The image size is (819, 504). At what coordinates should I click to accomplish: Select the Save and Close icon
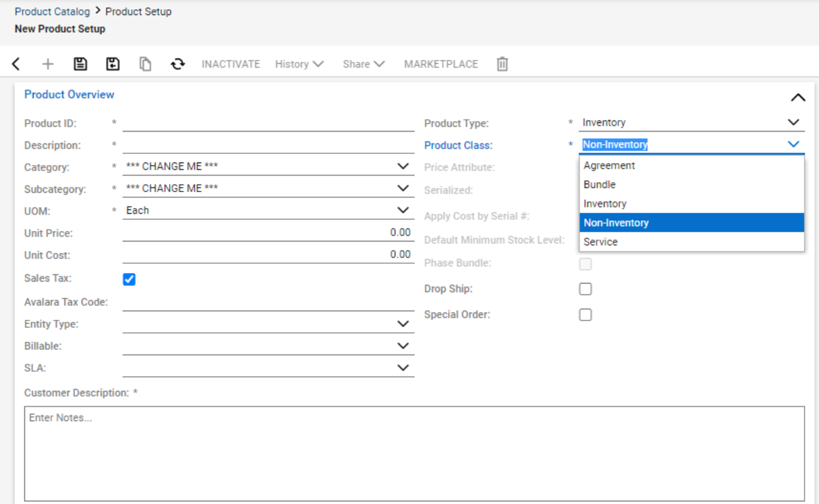(x=112, y=64)
